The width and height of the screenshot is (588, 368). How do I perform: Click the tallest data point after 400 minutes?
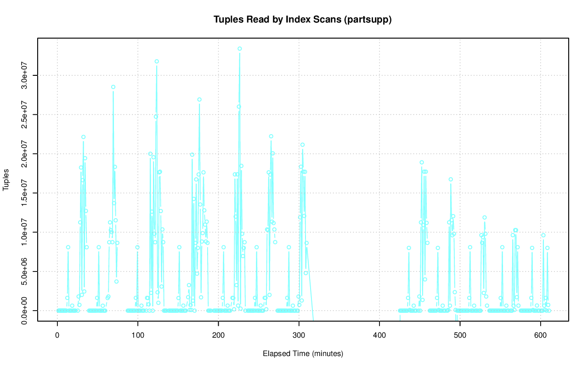click(x=421, y=162)
